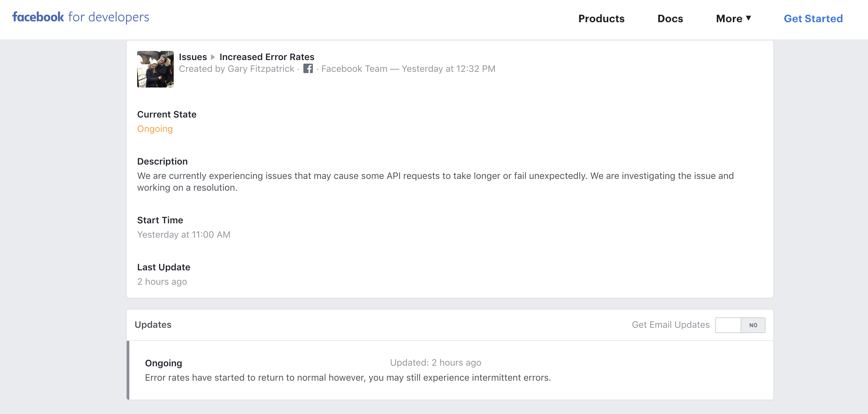Viewport: 868px width, 414px height.
Task: Click the Updates section header
Action: pyautogui.click(x=153, y=325)
